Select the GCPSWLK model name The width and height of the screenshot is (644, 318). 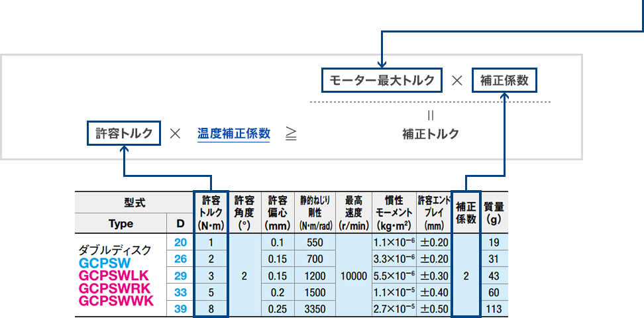tap(114, 276)
